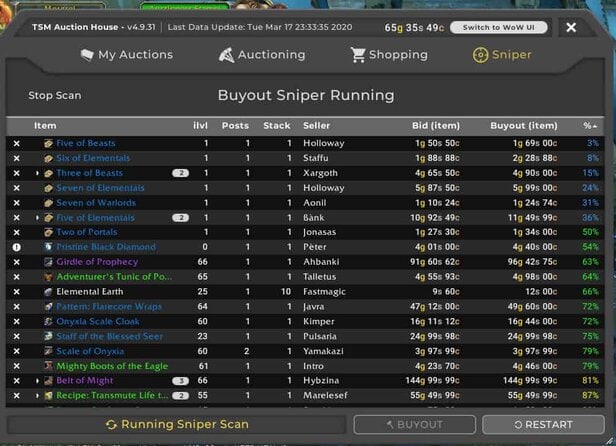Click seller name Fastmagic
This screenshot has height=446, width=616.
(324, 292)
